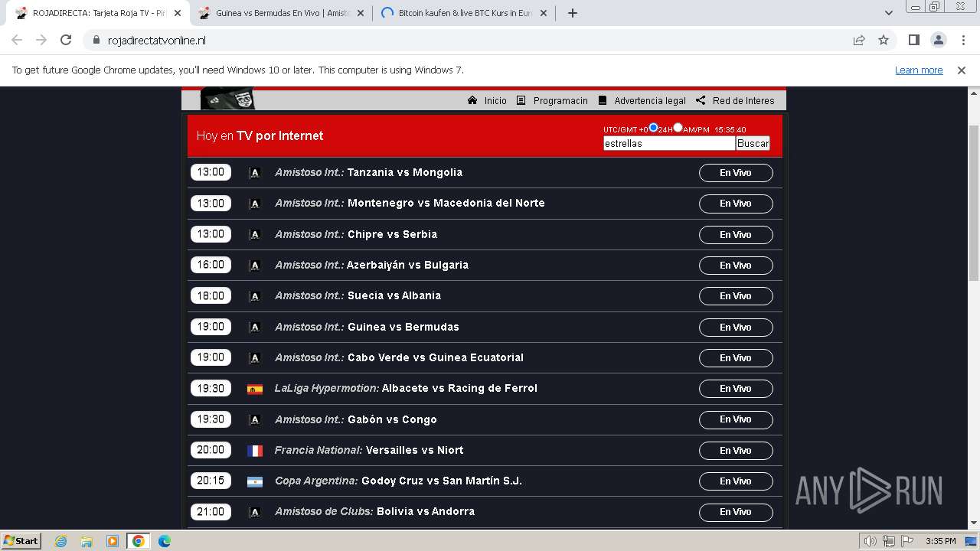Dismiss the Chrome update notification bar
The image size is (980, 551).
pyautogui.click(x=962, y=70)
